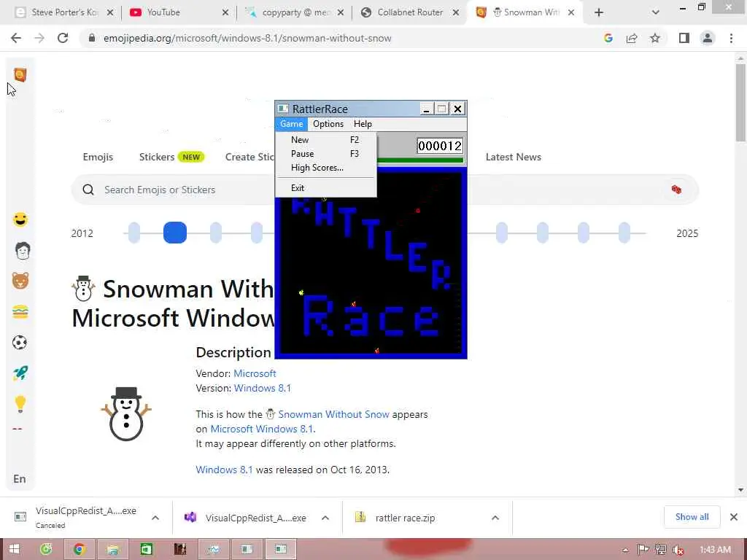
Task: Toggle the browser side panel
Action: coord(684,38)
